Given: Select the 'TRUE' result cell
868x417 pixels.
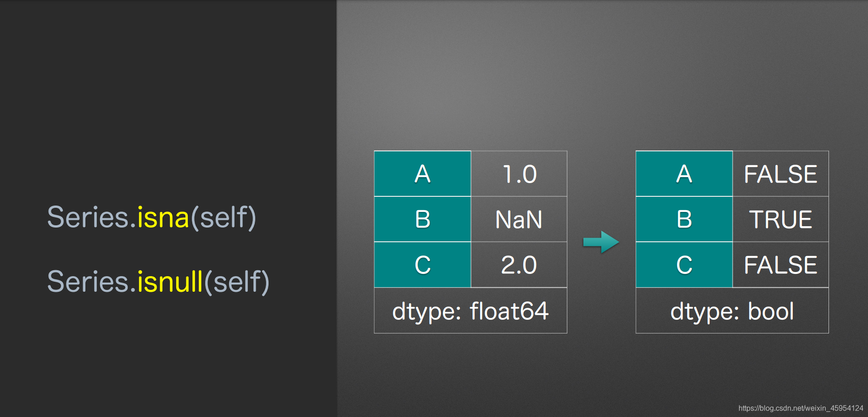Looking at the screenshot, I should coord(781,219).
